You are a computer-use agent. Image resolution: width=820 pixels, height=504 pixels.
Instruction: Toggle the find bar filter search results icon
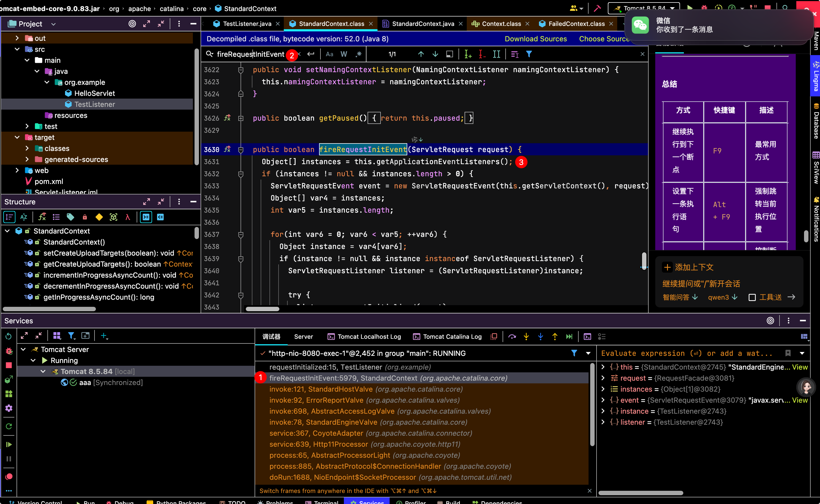click(x=529, y=54)
